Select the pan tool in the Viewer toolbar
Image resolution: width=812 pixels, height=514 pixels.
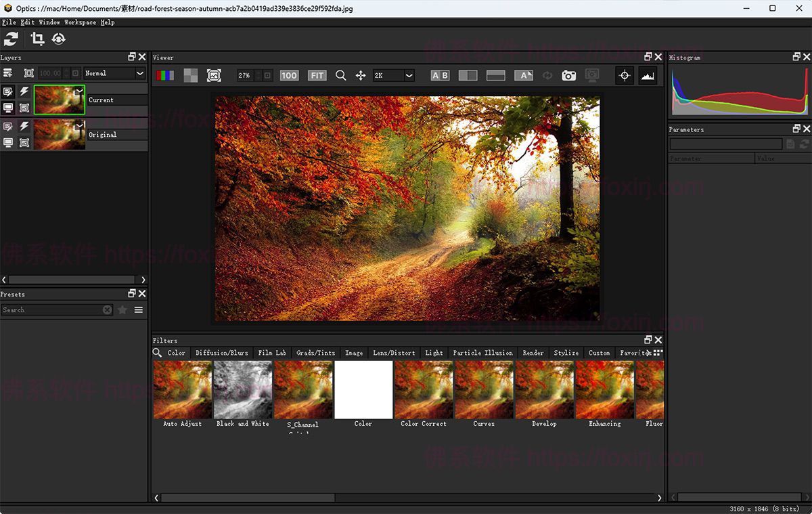[x=361, y=75]
